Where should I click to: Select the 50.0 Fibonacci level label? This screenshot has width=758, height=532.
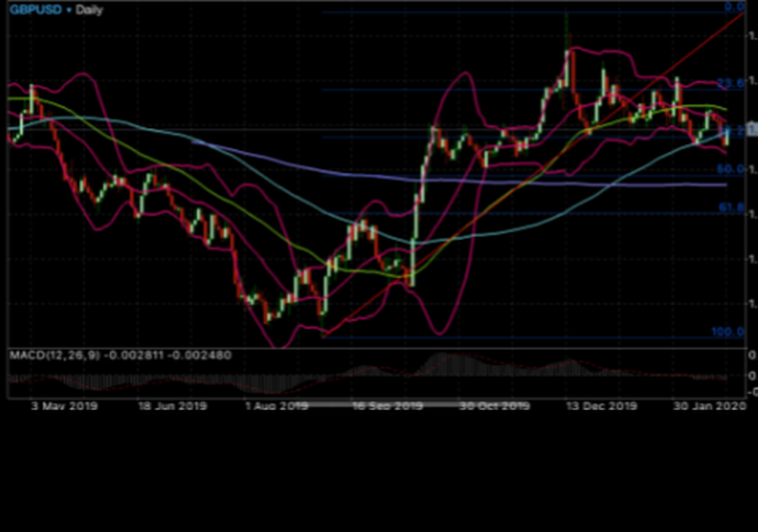731,169
